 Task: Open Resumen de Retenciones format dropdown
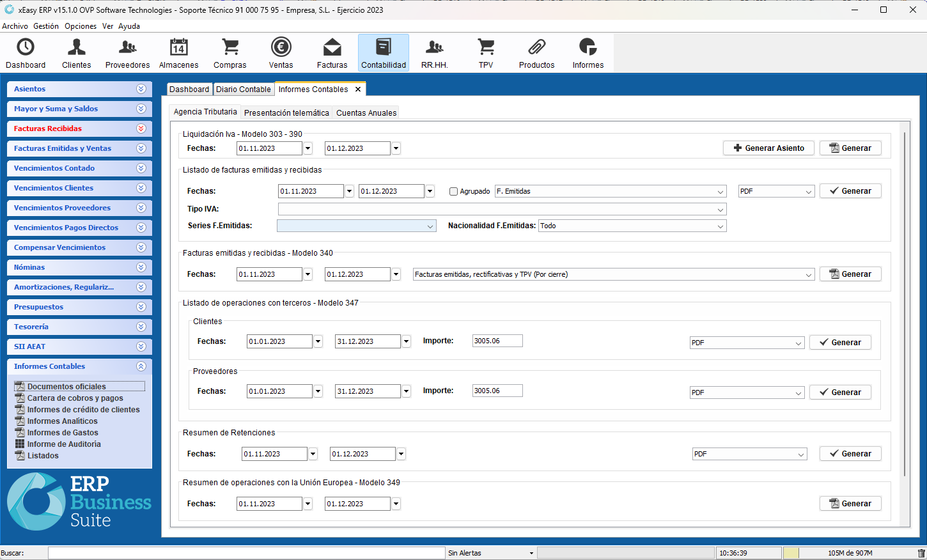click(749, 454)
